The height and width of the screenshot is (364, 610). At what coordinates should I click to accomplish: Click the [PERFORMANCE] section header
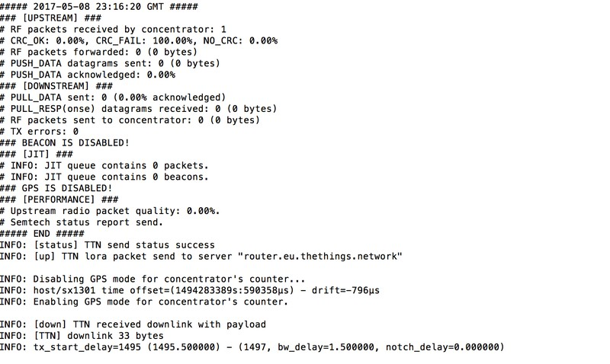59,200
